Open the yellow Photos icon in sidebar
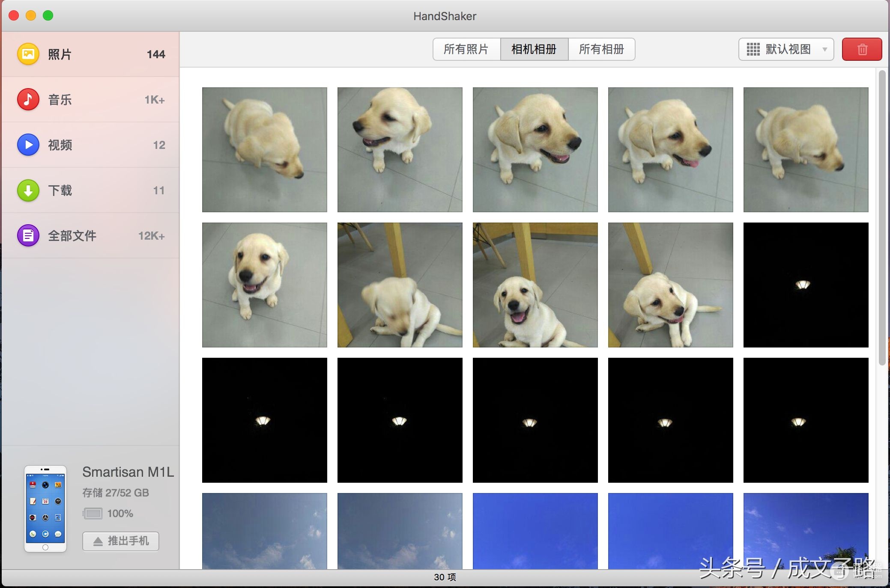Viewport: 890px width, 588px height. click(x=28, y=54)
